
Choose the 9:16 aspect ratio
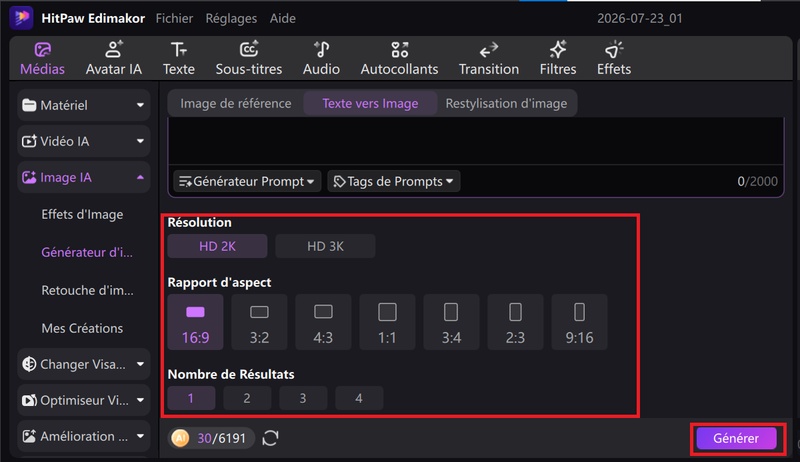579,322
